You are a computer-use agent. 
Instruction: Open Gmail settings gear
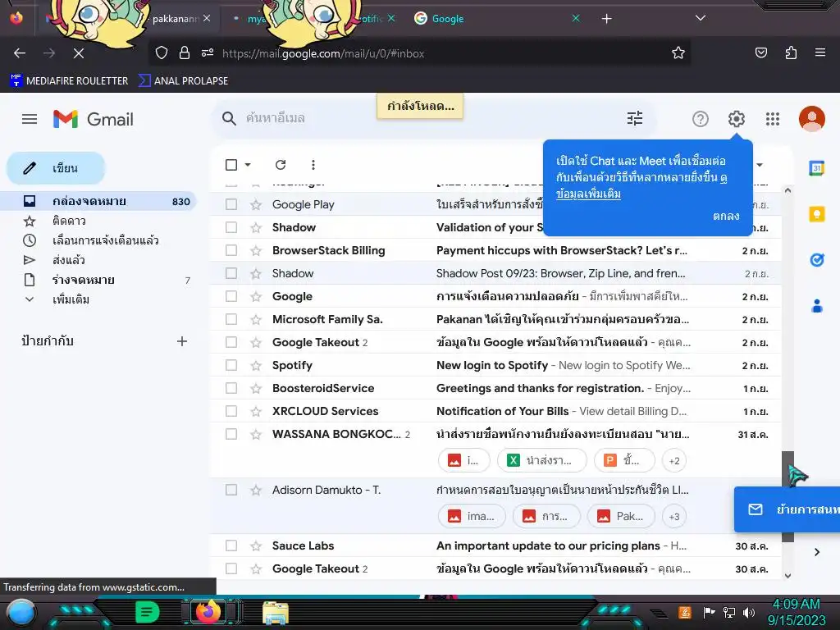tap(737, 119)
